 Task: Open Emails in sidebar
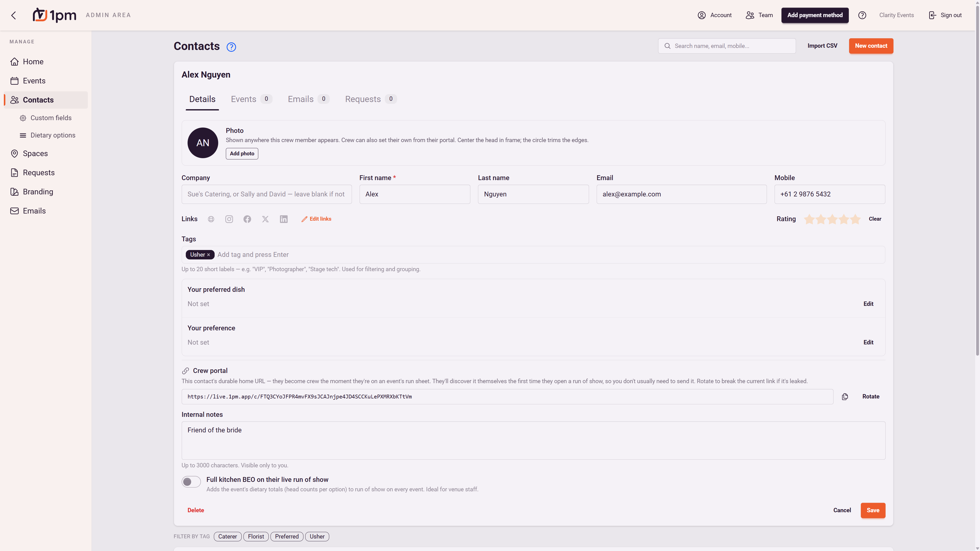46,211
